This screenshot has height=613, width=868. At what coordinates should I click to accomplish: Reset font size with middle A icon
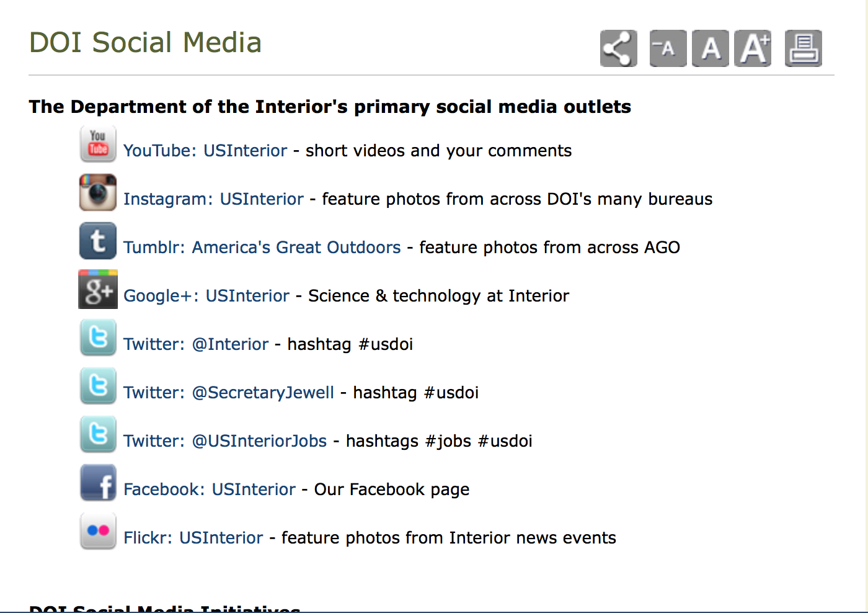point(711,48)
